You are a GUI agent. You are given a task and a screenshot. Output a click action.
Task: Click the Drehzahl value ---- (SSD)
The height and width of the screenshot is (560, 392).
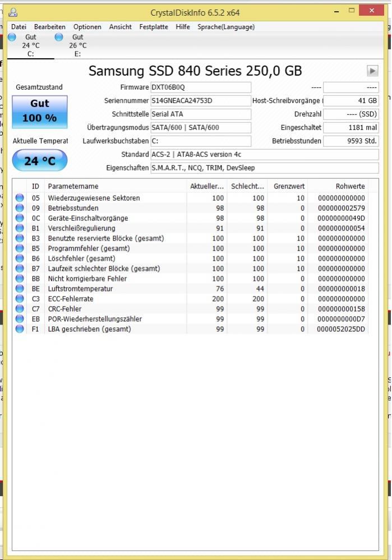(x=351, y=114)
